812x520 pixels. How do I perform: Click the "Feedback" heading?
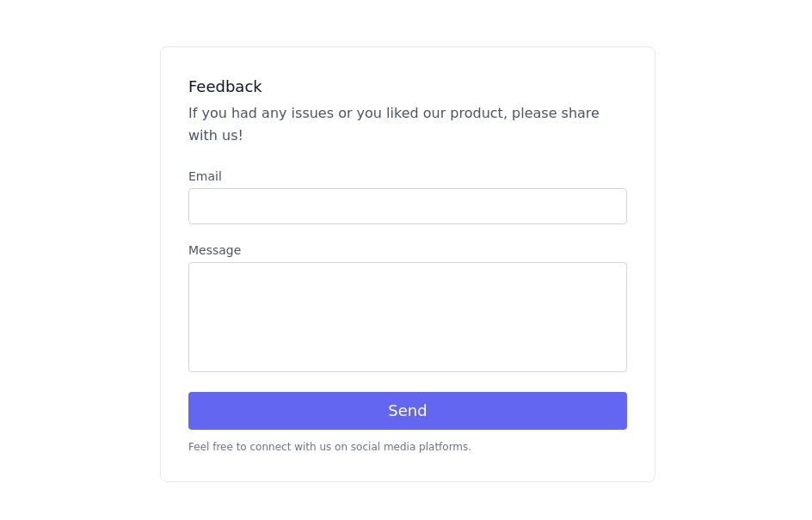(225, 87)
